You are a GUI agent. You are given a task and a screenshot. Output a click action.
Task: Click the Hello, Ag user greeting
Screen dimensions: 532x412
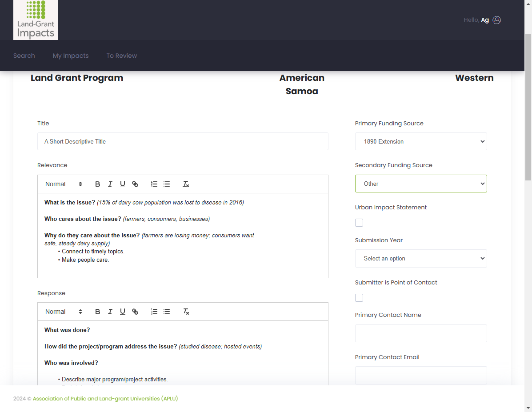tap(476, 20)
